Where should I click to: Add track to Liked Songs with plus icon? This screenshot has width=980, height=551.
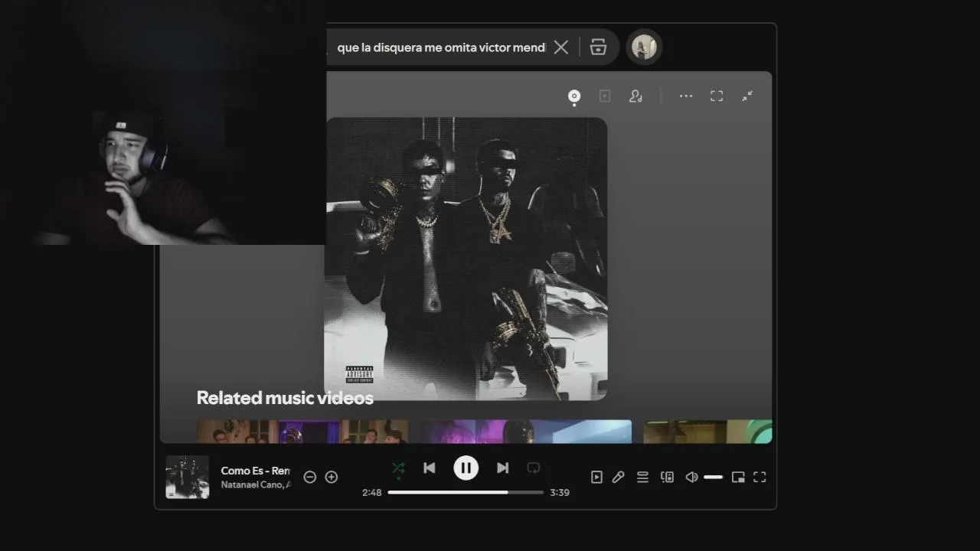[x=332, y=477]
